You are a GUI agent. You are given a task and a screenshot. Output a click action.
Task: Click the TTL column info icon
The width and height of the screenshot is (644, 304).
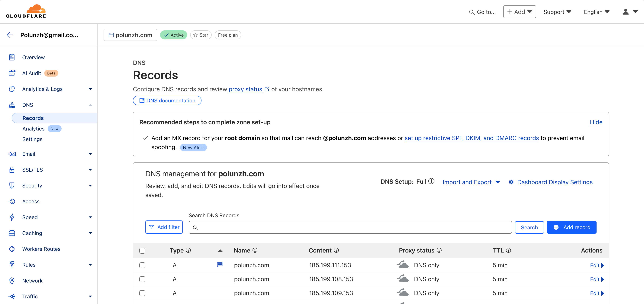[508, 250]
